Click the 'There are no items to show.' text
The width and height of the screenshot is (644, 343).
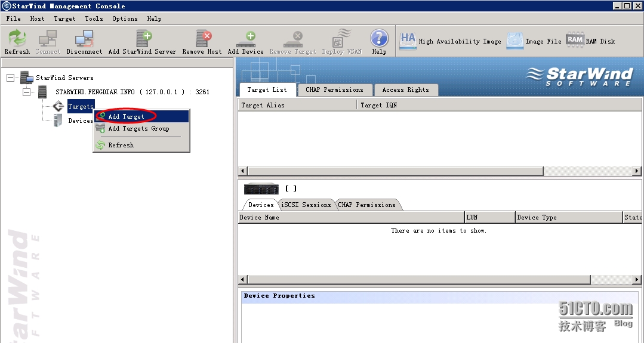(439, 231)
